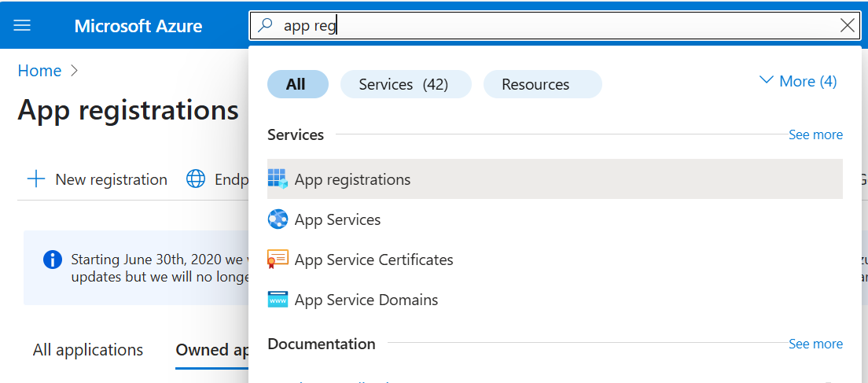This screenshot has width=868, height=383.
Task: Click the plus icon for New registration
Action: 36,179
